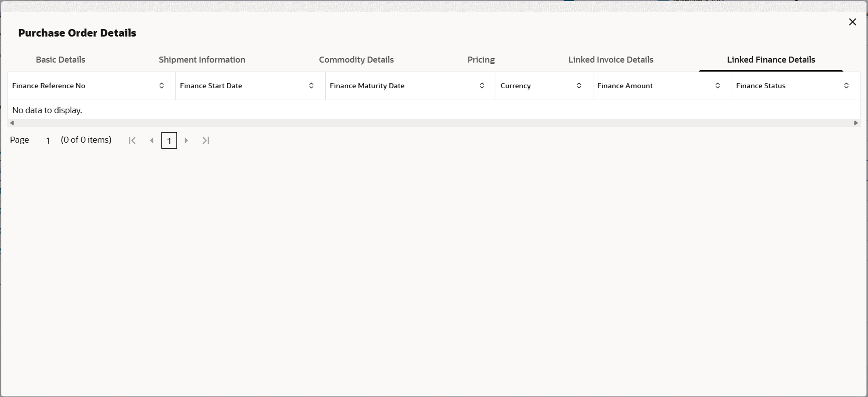Sort by Finance Reference No column icon

[161, 86]
